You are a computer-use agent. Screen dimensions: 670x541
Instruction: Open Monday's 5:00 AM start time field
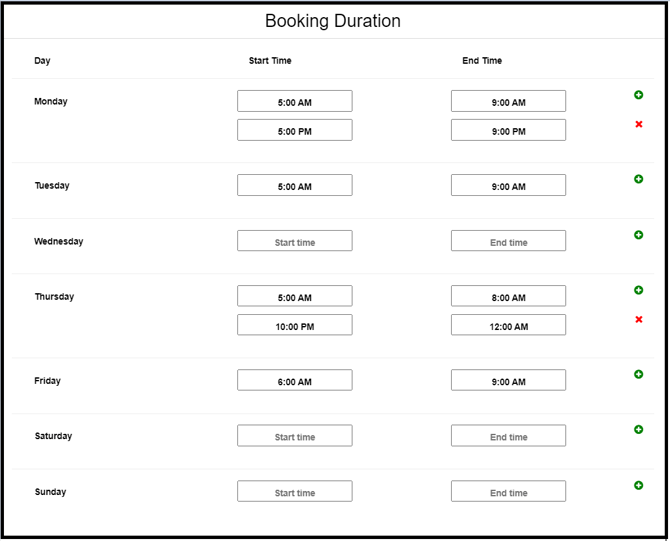tap(295, 101)
